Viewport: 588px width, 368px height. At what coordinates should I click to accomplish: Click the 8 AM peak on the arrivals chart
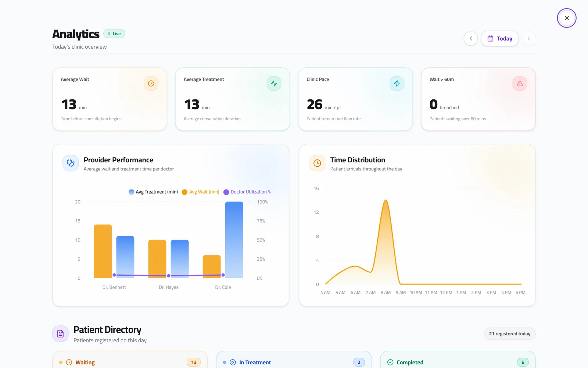tap(386, 201)
